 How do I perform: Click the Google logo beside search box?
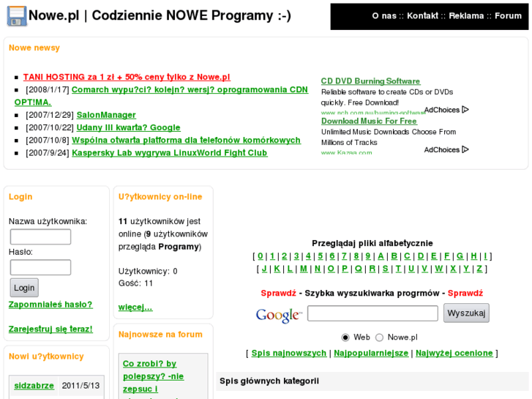coord(279,316)
